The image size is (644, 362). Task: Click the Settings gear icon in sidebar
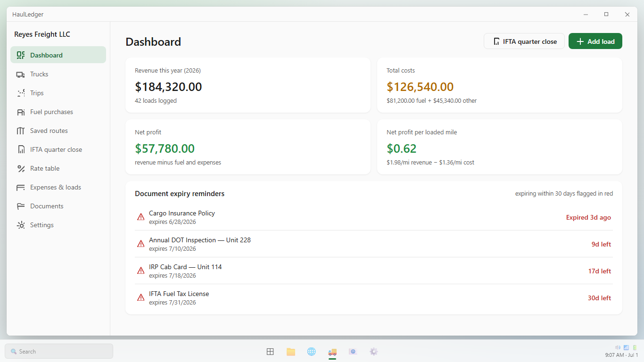point(21,225)
